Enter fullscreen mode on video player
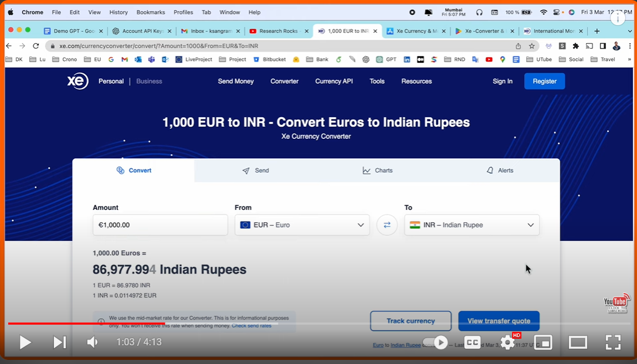Screen dimensions: 637x364 pos(612,342)
